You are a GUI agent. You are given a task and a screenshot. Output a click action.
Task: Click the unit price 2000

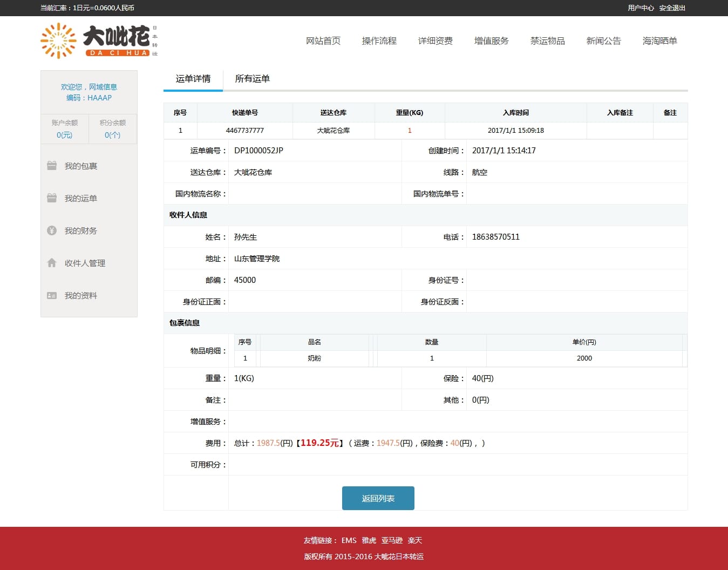(584, 358)
